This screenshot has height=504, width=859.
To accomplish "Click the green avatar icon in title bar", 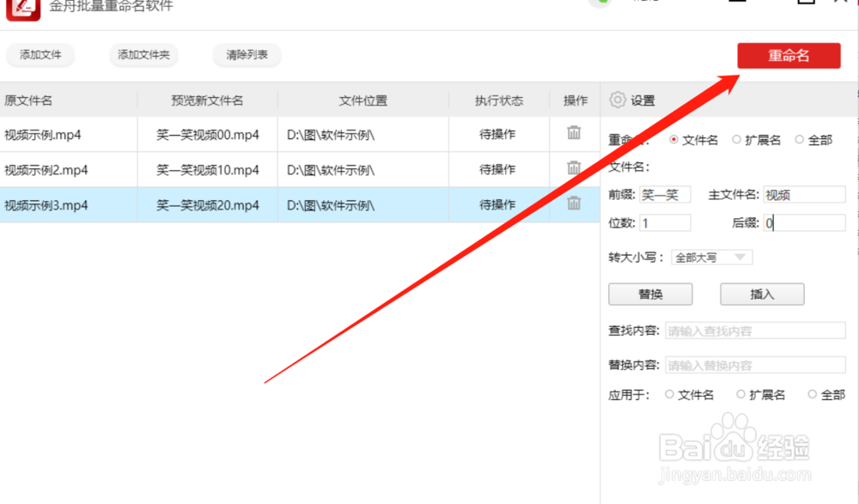I will click(x=600, y=2).
